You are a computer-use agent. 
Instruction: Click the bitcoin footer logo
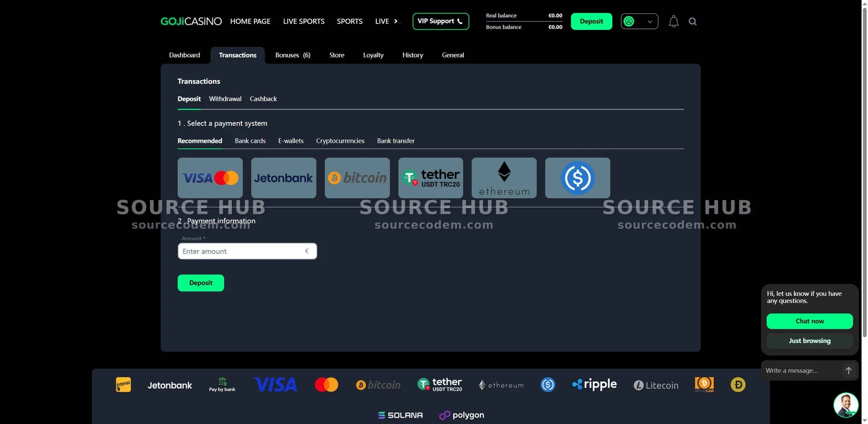click(378, 385)
